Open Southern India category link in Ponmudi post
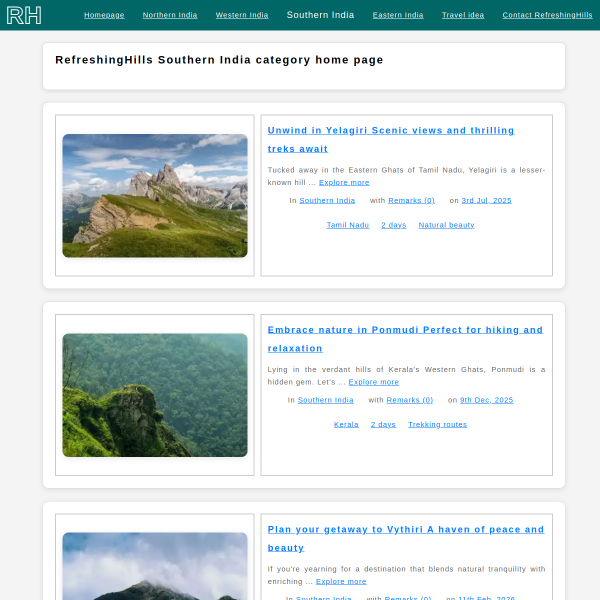The height and width of the screenshot is (600, 600). [x=326, y=400]
